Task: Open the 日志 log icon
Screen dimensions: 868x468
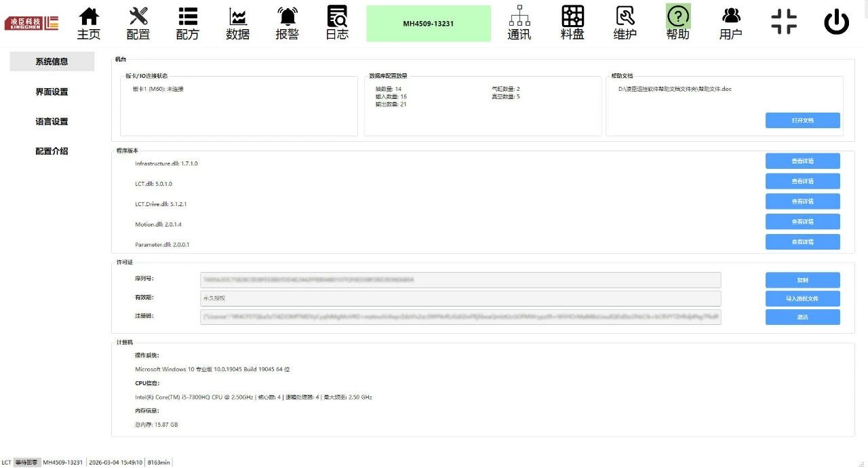Action: click(x=337, y=24)
